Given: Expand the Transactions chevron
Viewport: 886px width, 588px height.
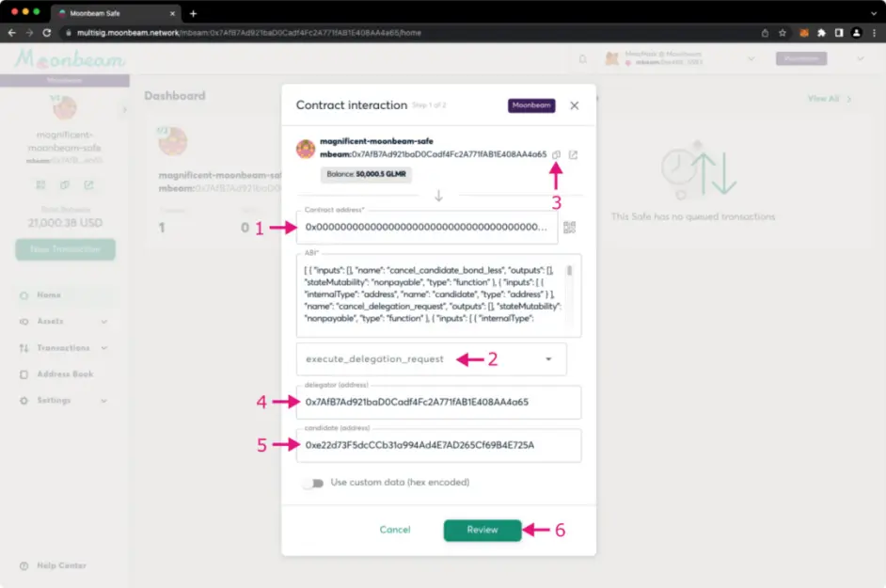Looking at the screenshot, I should point(104,348).
